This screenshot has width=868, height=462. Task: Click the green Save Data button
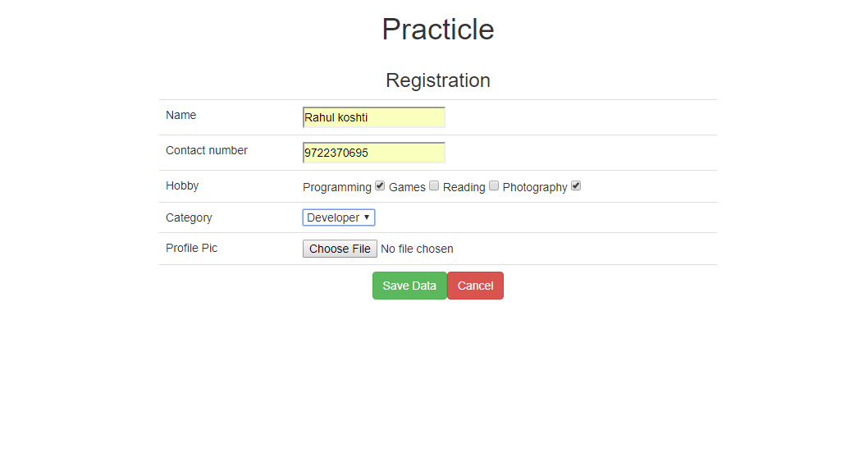(x=409, y=286)
